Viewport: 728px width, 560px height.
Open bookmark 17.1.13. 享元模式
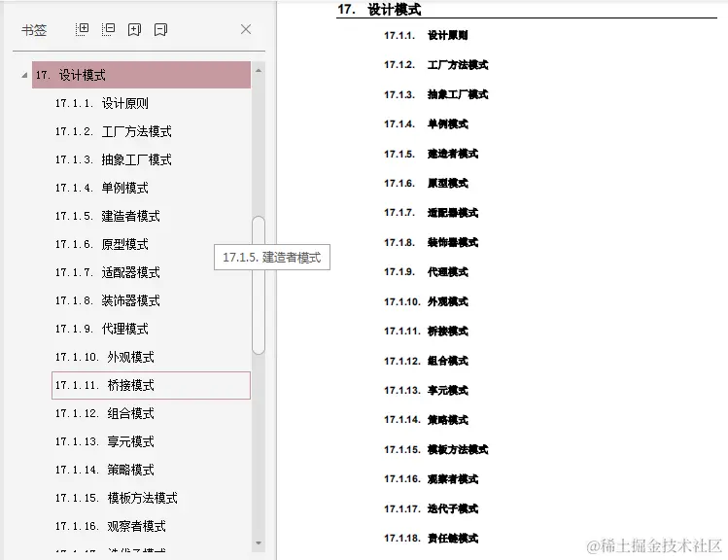(104, 441)
